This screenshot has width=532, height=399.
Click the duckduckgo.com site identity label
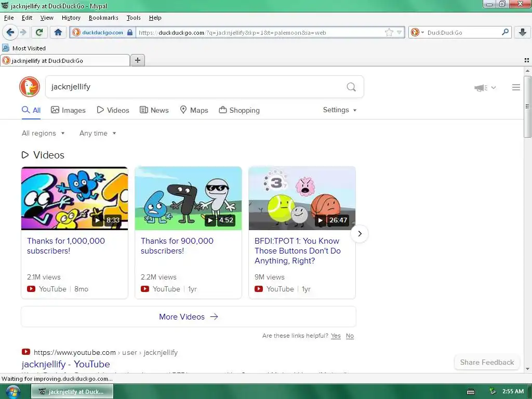coord(102,33)
